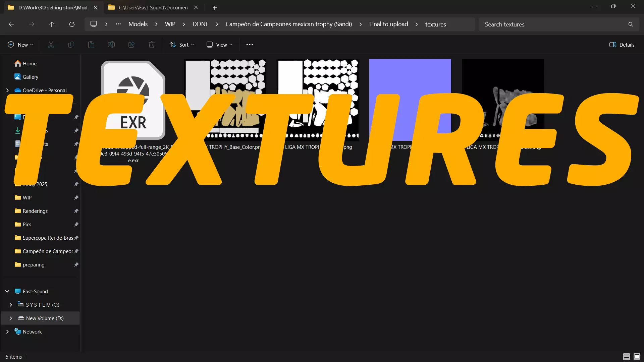Click the Rename icon in toolbar
Viewport: 644px width, 362px height.
tap(111, 45)
